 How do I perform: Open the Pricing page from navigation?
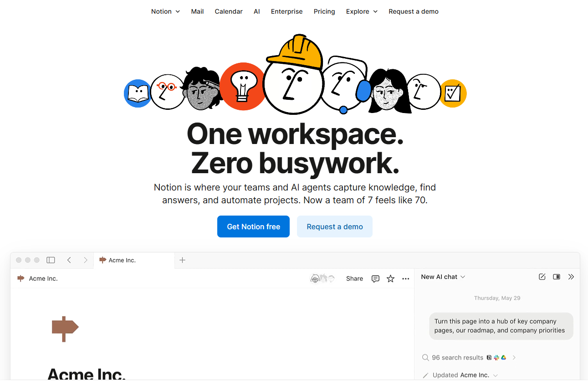tap(324, 11)
